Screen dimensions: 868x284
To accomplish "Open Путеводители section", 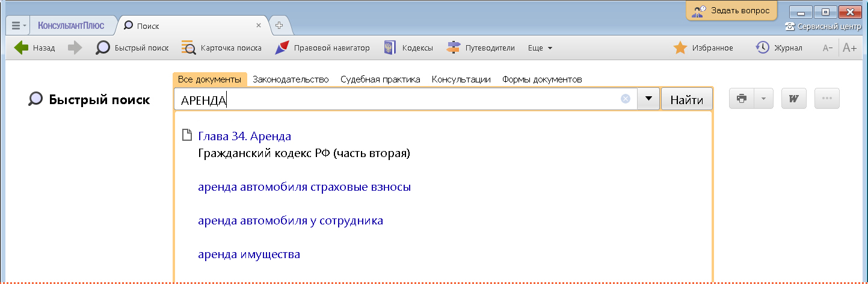I will click(x=481, y=48).
